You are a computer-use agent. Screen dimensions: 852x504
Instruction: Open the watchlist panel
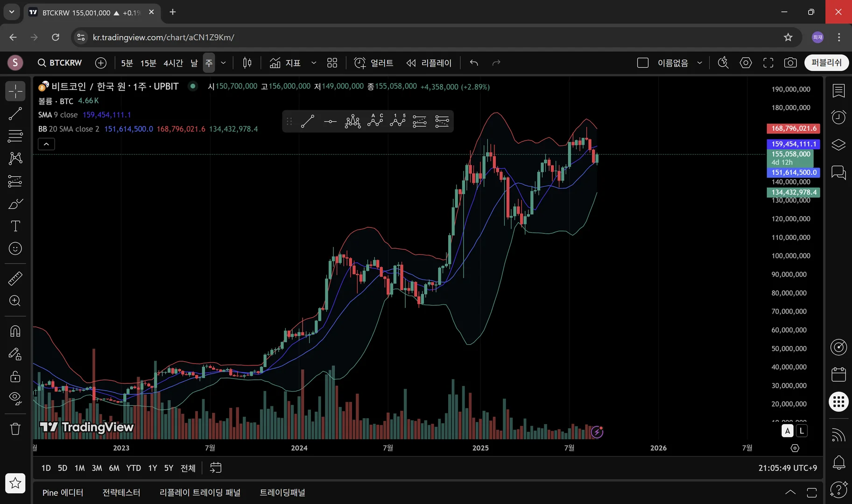point(839,91)
